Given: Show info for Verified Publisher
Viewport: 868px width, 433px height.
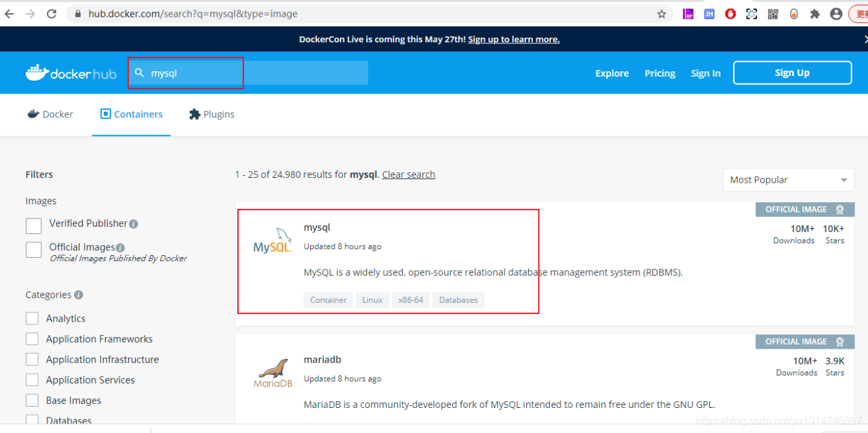Looking at the screenshot, I should click(134, 224).
